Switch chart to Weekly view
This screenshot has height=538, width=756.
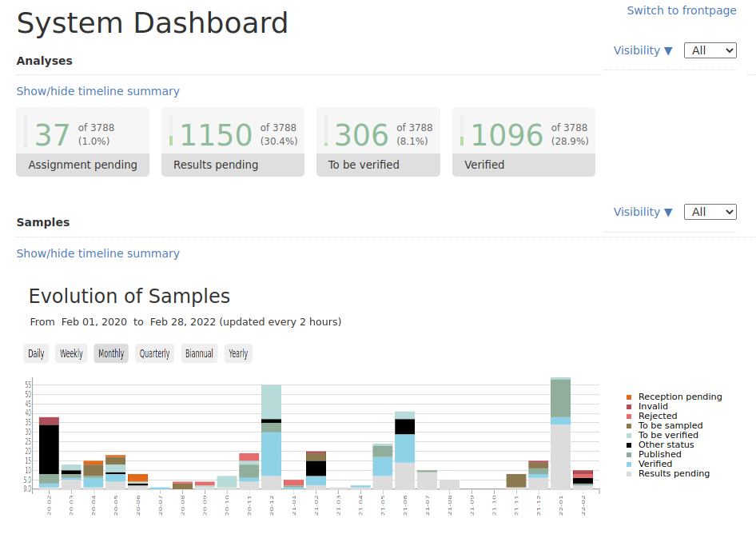coord(71,353)
